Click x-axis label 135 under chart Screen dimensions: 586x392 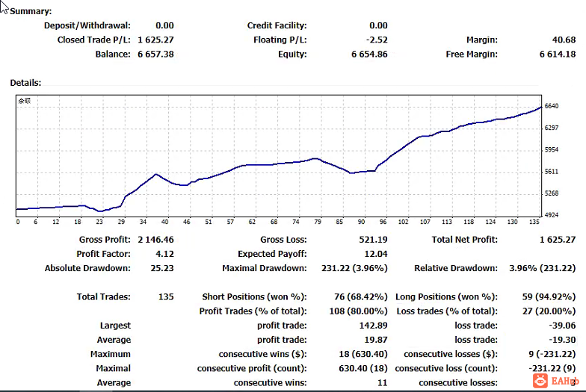[x=534, y=222]
